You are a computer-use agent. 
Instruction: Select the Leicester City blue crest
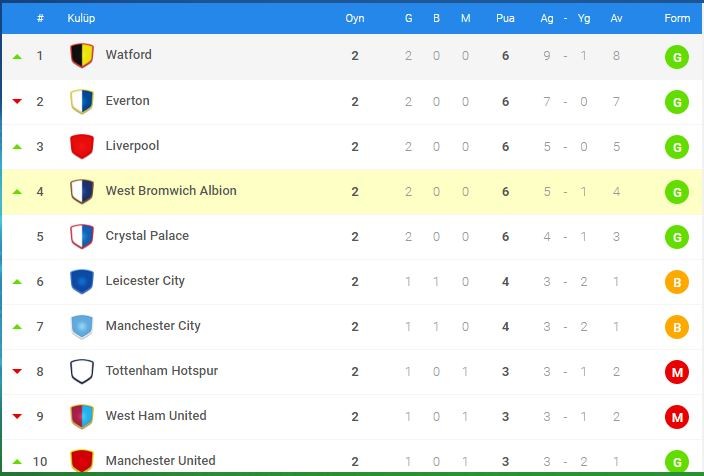click(x=82, y=282)
